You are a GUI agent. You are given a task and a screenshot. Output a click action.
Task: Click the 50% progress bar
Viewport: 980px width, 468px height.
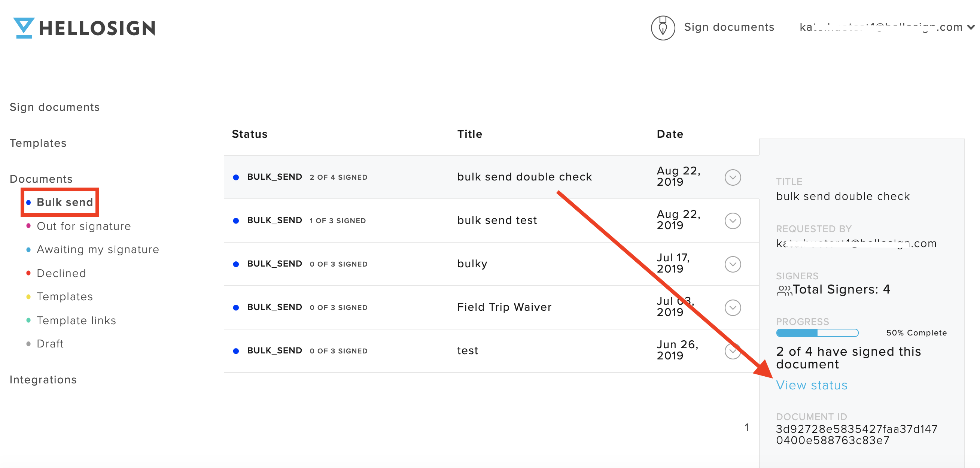(x=817, y=333)
